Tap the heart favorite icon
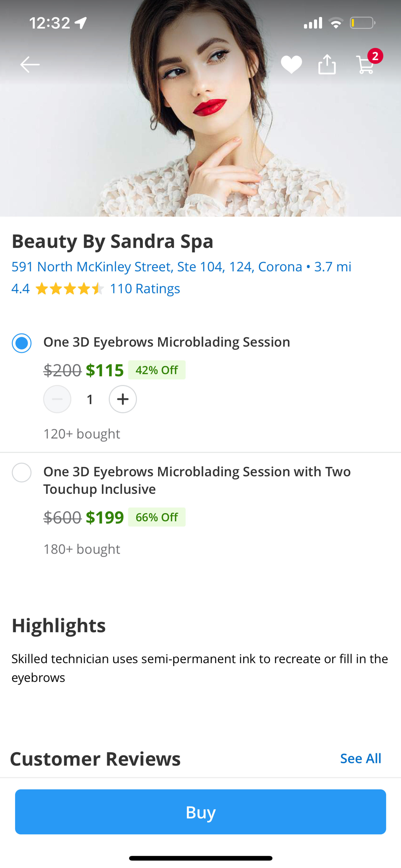Screen dimensions: 401x868 (x=291, y=64)
